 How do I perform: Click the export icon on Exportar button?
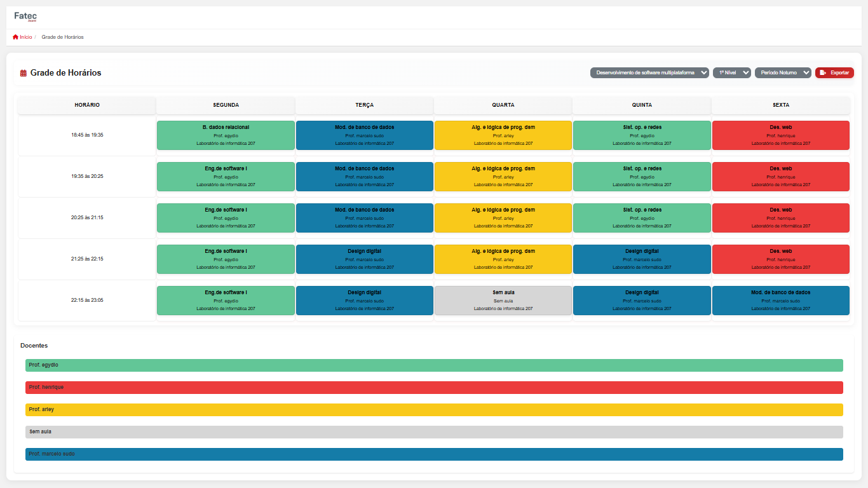823,73
